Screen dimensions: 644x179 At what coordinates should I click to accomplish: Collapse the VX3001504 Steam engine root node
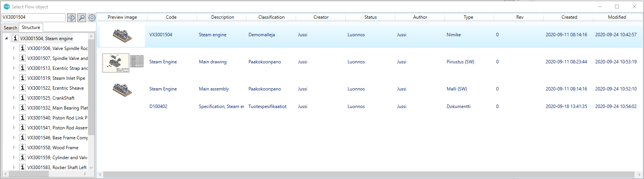[6, 38]
